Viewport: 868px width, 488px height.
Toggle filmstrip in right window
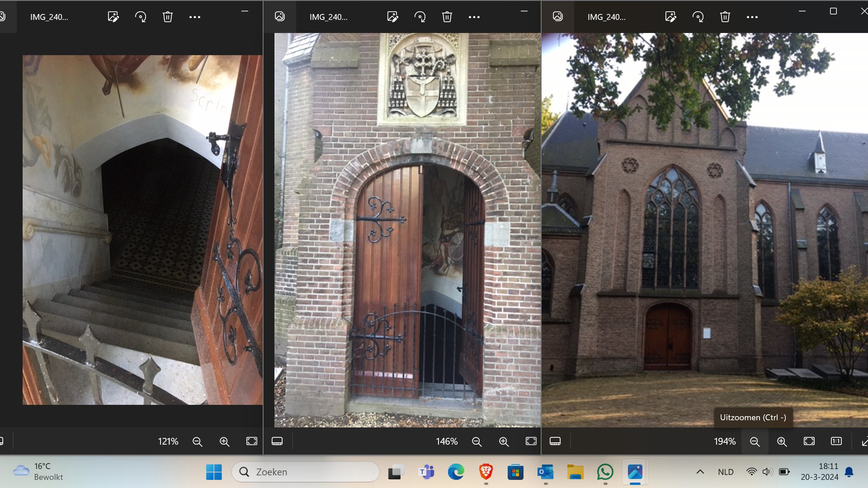555,441
